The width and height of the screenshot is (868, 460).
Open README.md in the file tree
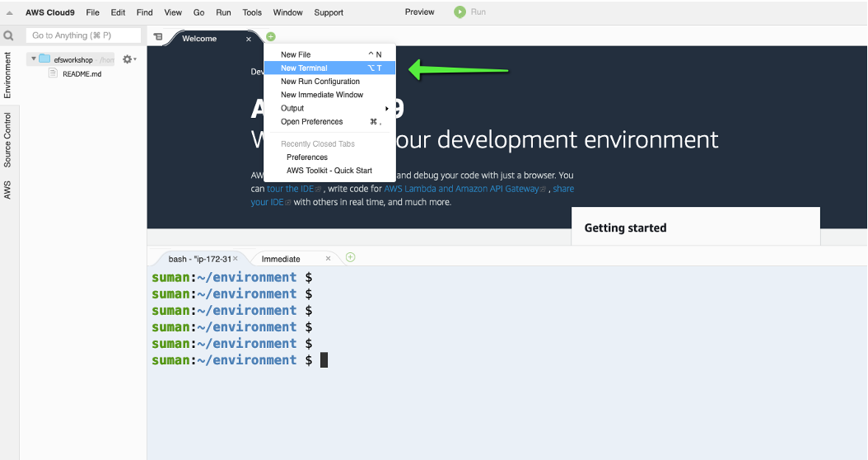(82, 73)
